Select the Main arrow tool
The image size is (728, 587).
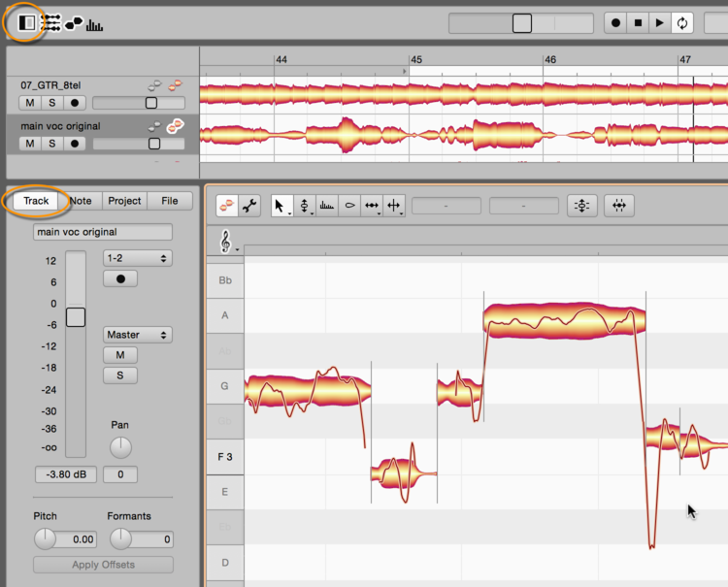click(x=281, y=206)
